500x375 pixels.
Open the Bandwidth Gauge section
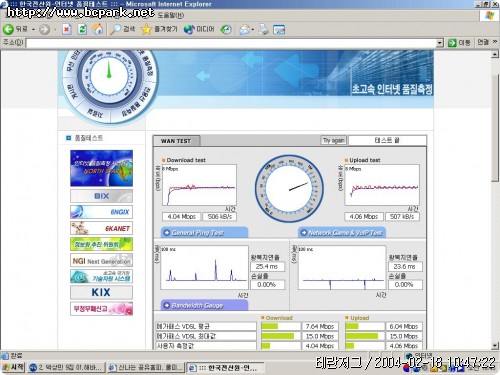pos(205,305)
